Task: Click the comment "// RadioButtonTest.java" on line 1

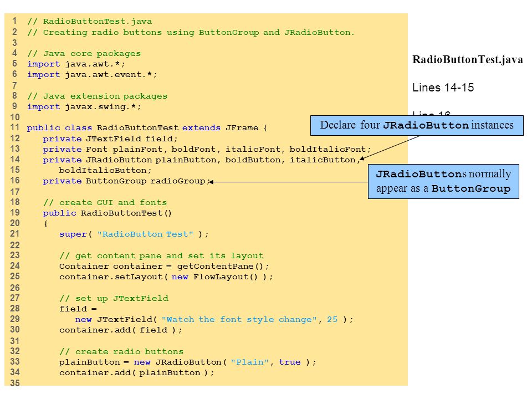Action: (90, 22)
